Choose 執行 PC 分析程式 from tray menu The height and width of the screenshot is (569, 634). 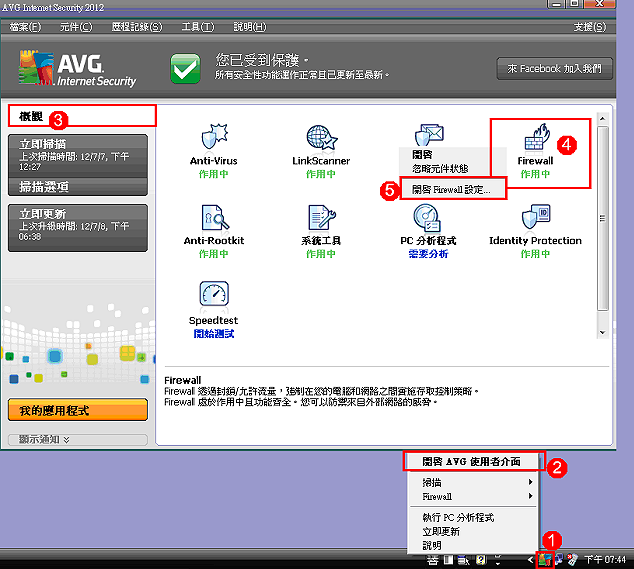coord(473,517)
